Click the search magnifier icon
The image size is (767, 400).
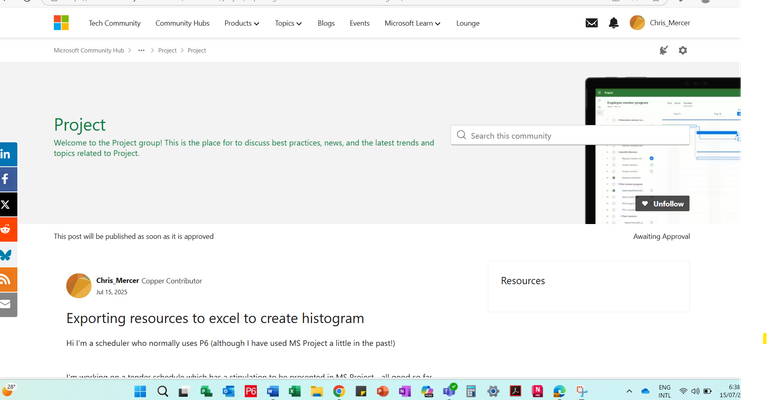[461, 135]
